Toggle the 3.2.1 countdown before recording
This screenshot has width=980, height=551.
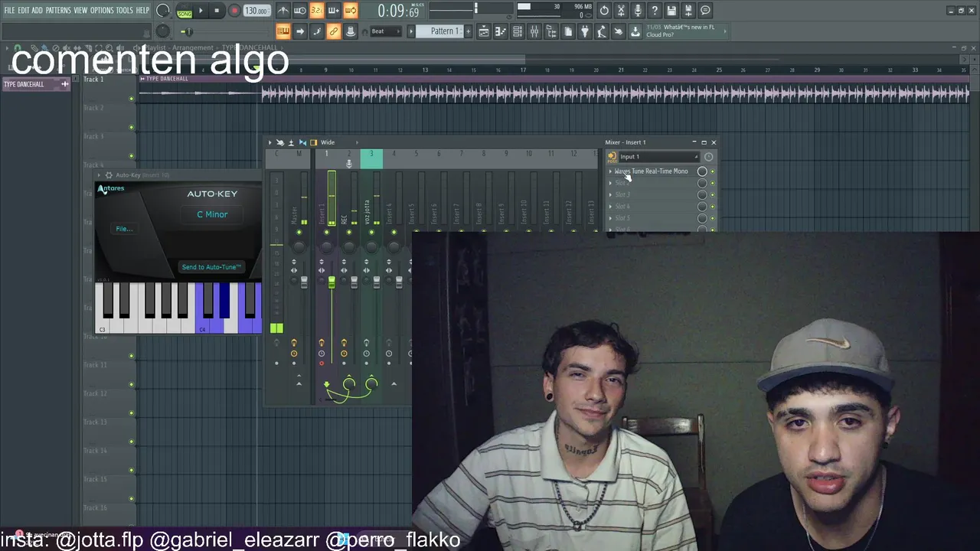pyautogui.click(x=317, y=11)
